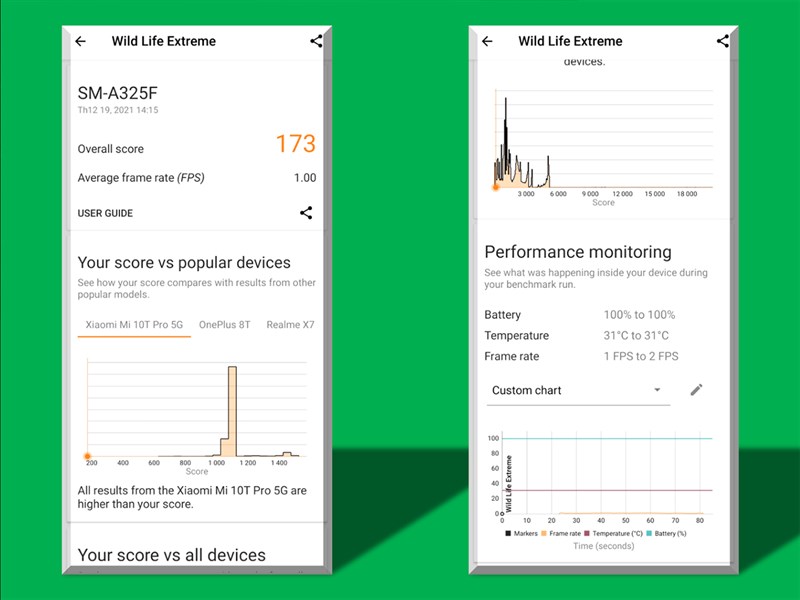Select the Xiaomi Mi 10T Pro 5G tab
The width and height of the screenshot is (800, 600).
pos(134,325)
